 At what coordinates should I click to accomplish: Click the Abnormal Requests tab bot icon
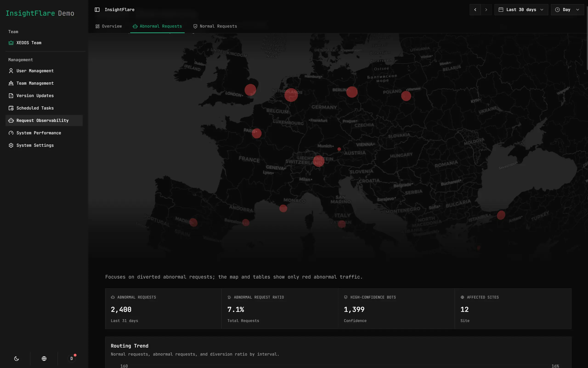135,26
